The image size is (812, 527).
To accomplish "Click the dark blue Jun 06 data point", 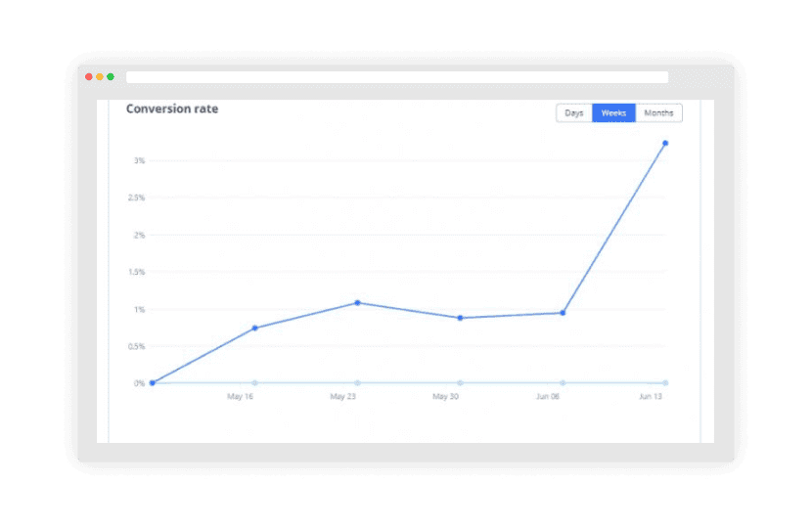I will coord(563,313).
